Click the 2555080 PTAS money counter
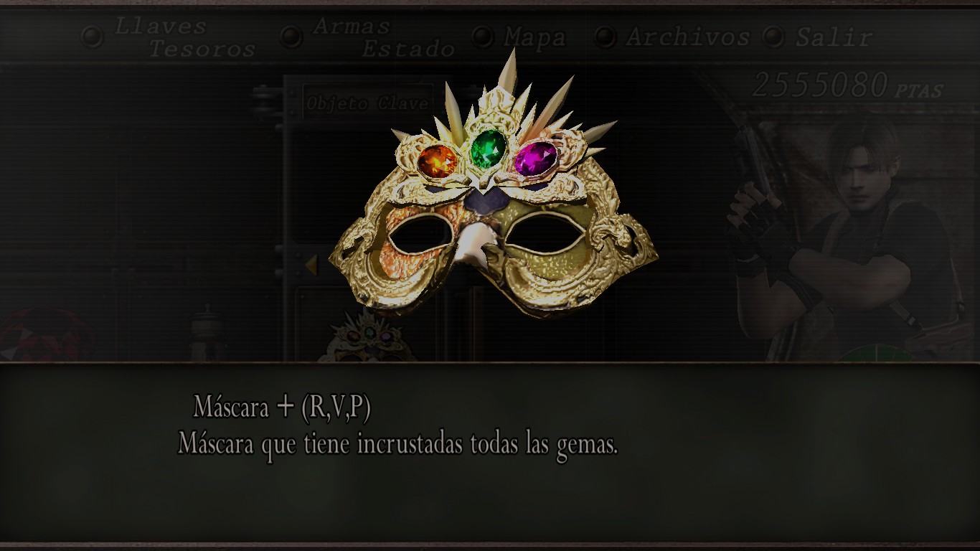Screen dimensions: 980x551 tap(847, 86)
